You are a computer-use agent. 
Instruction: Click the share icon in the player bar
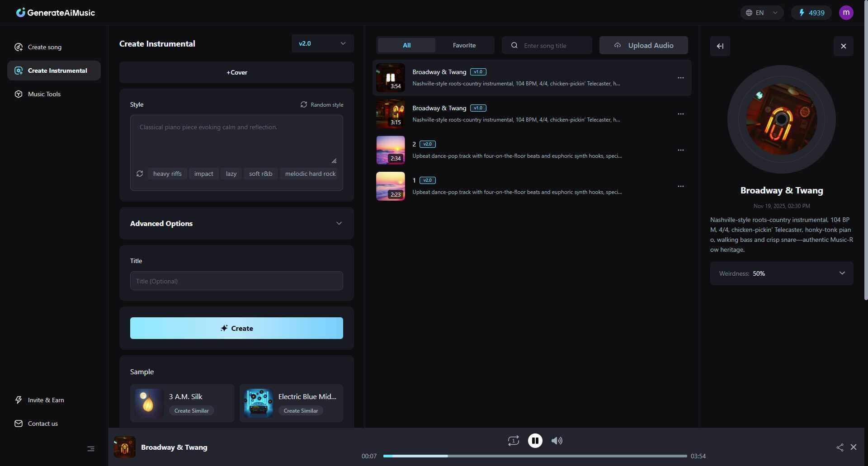tap(840, 447)
